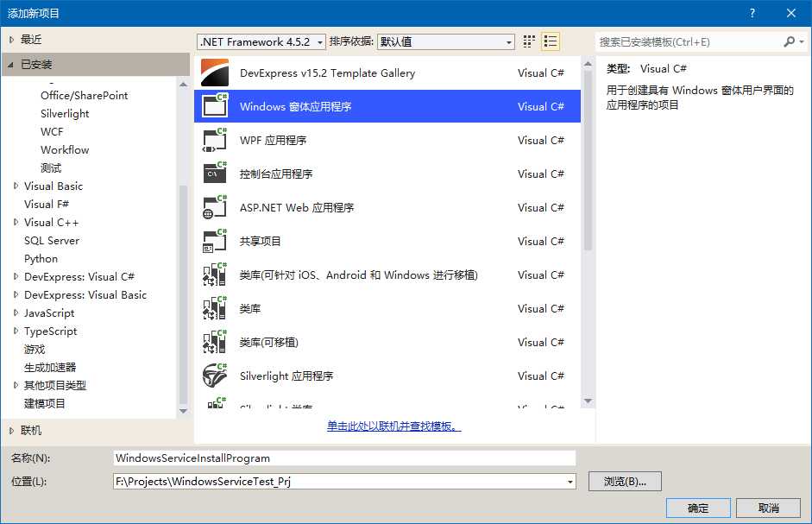Image resolution: width=812 pixels, height=524 pixels.
Task: Select Workflow in the tree
Action: tap(65, 150)
